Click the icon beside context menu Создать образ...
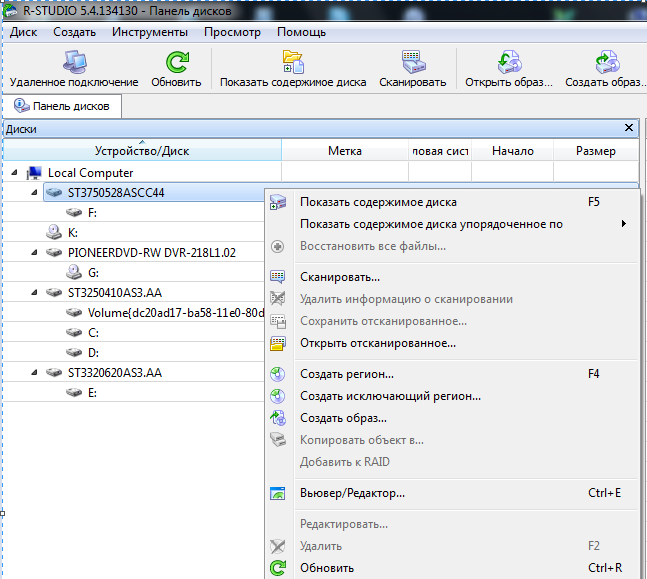This screenshot has height=579, width=647. [278, 418]
